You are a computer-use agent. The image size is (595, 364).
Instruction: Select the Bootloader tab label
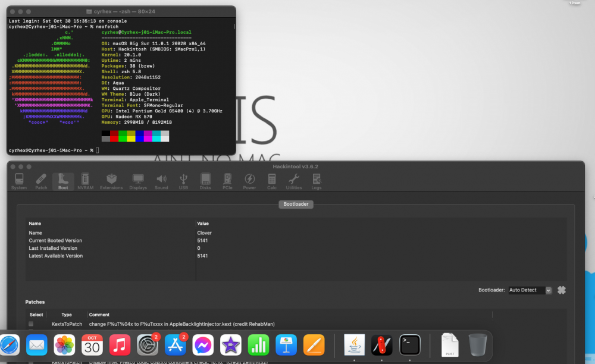click(296, 204)
